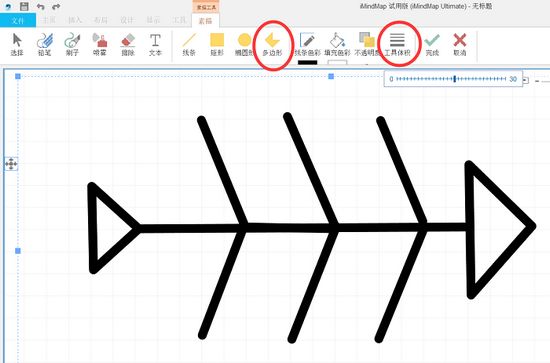The width and height of the screenshot is (550, 363).
Task: Click the app icon in title bar
Action: pyautogui.click(x=8, y=6)
